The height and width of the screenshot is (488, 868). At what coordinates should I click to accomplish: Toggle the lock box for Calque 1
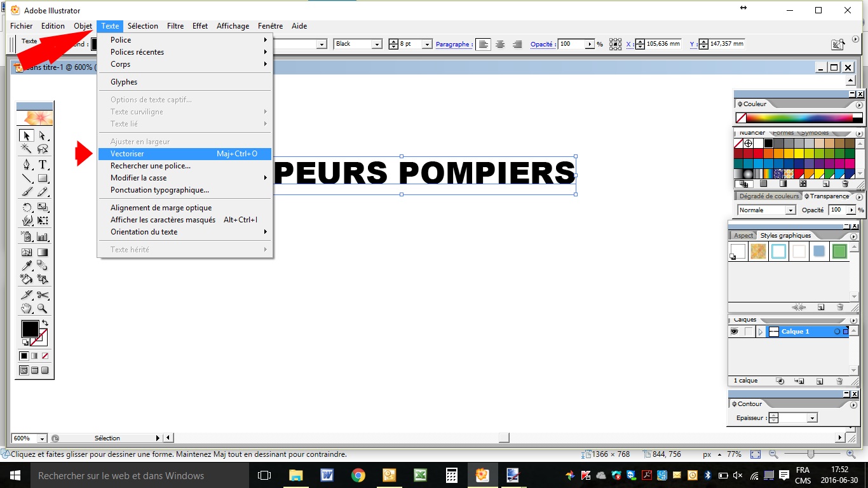(x=749, y=332)
